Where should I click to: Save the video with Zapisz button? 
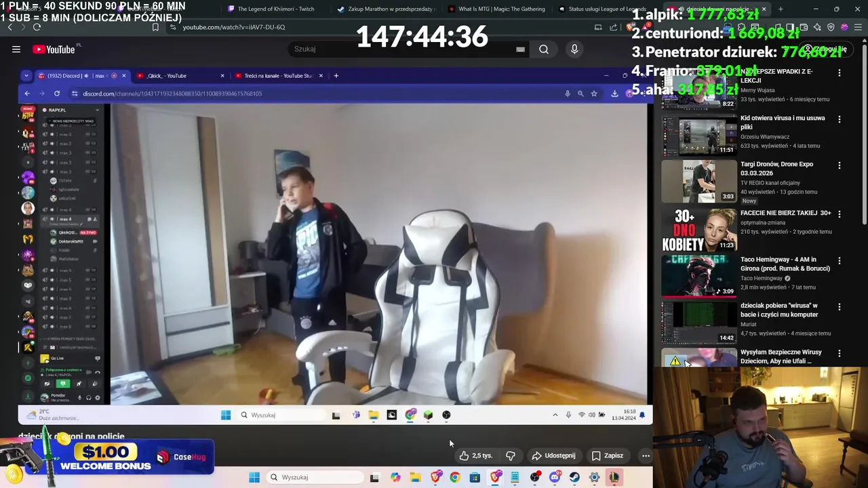click(x=608, y=455)
